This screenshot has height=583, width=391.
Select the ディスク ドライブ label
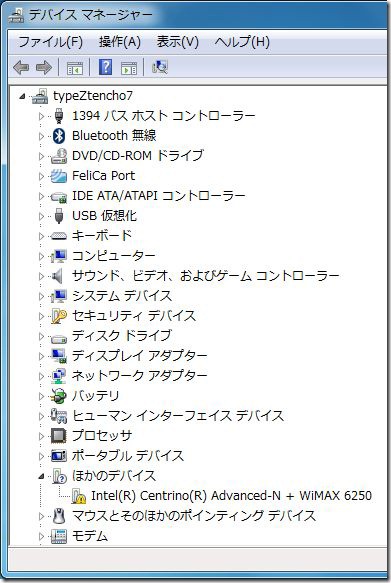[x=122, y=336]
